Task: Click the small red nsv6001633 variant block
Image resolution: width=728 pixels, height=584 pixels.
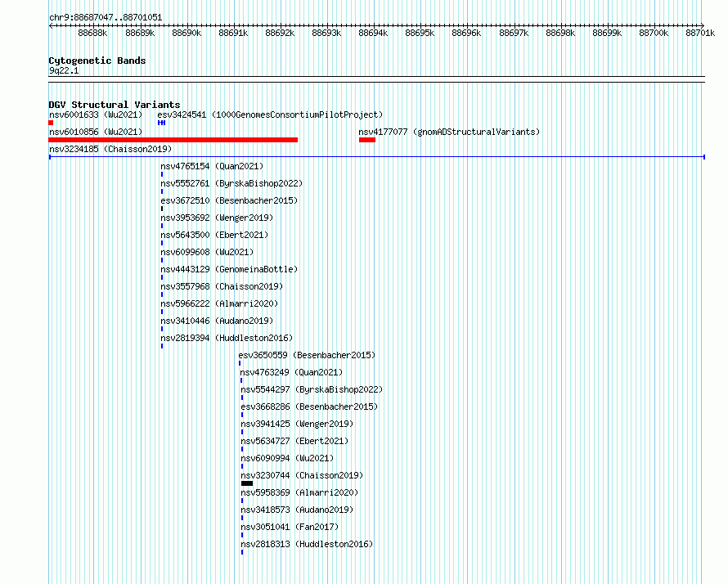Action: pyautogui.click(x=51, y=123)
